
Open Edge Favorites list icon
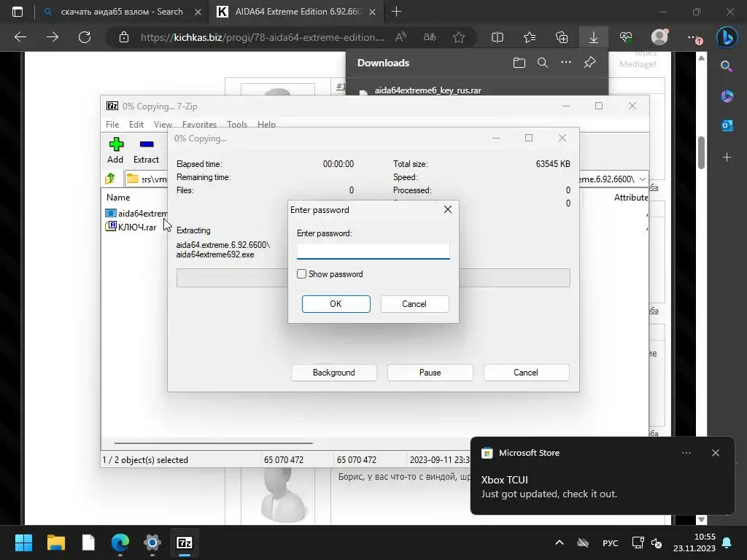(x=530, y=37)
